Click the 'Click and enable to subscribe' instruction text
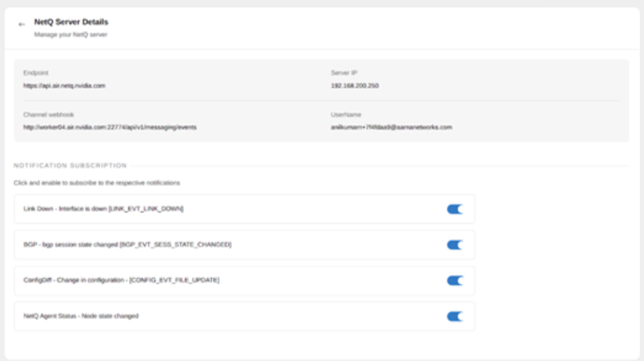 click(97, 183)
